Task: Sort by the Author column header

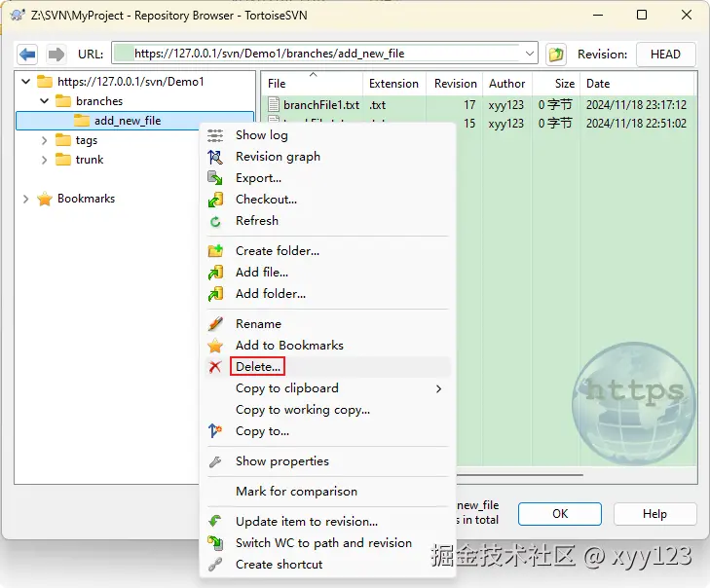Action: (x=507, y=84)
